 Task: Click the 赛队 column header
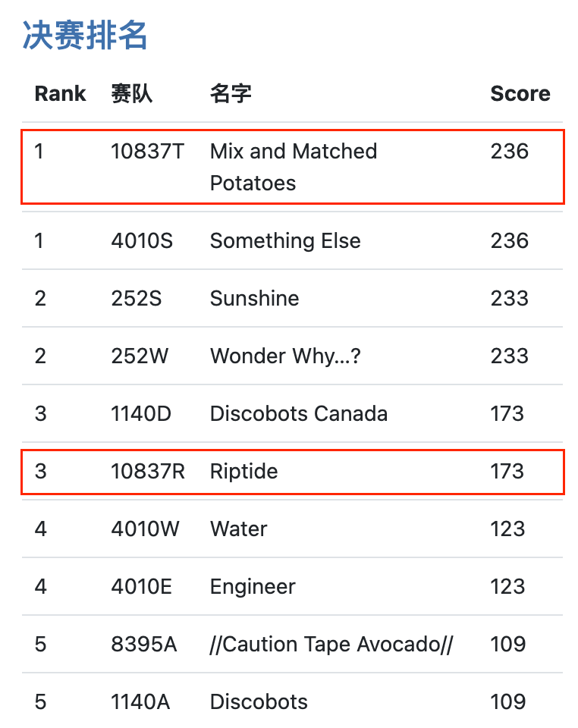(131, 94)
